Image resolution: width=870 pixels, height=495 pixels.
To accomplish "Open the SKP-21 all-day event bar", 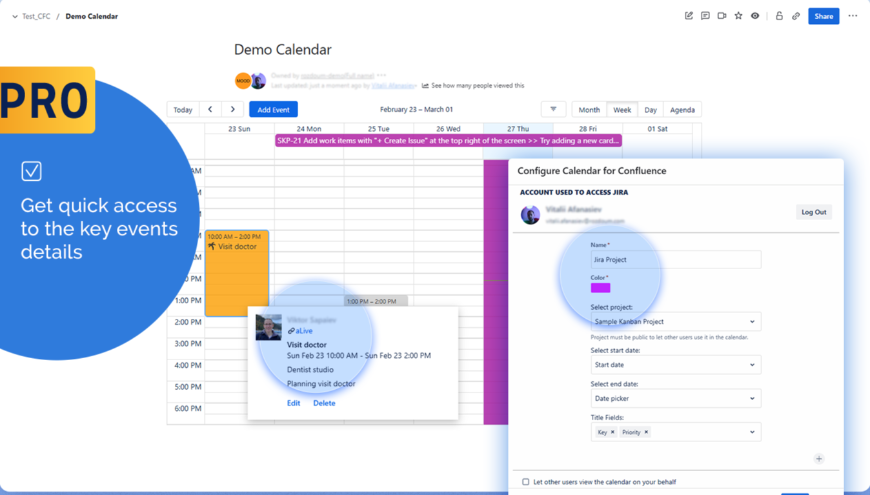I will click(448, 141).
